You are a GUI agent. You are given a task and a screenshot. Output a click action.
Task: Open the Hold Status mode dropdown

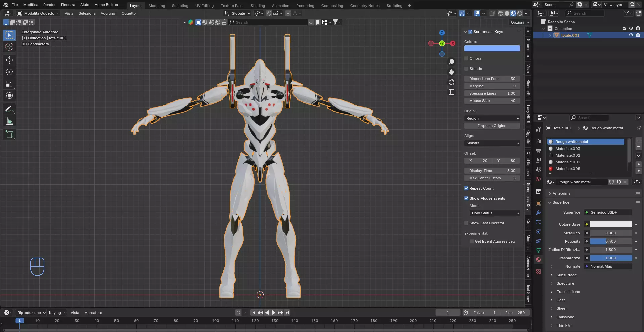point(495,213)
